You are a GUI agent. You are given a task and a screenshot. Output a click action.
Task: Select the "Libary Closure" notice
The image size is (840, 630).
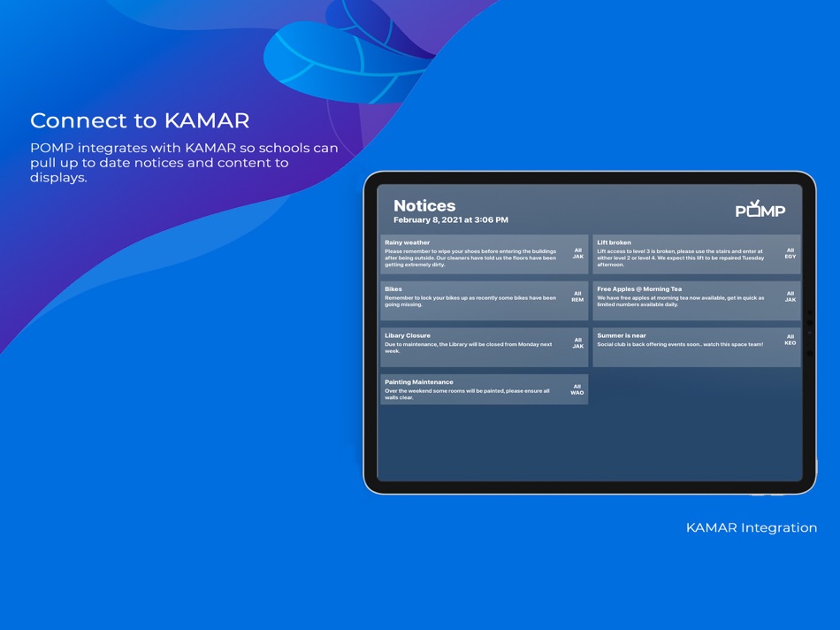coord(485,347)
